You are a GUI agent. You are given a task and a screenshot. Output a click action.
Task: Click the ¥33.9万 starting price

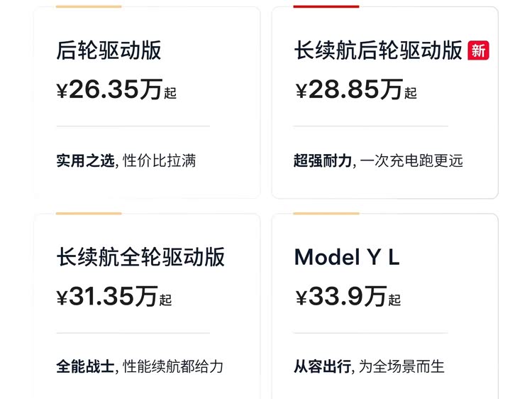348,297
